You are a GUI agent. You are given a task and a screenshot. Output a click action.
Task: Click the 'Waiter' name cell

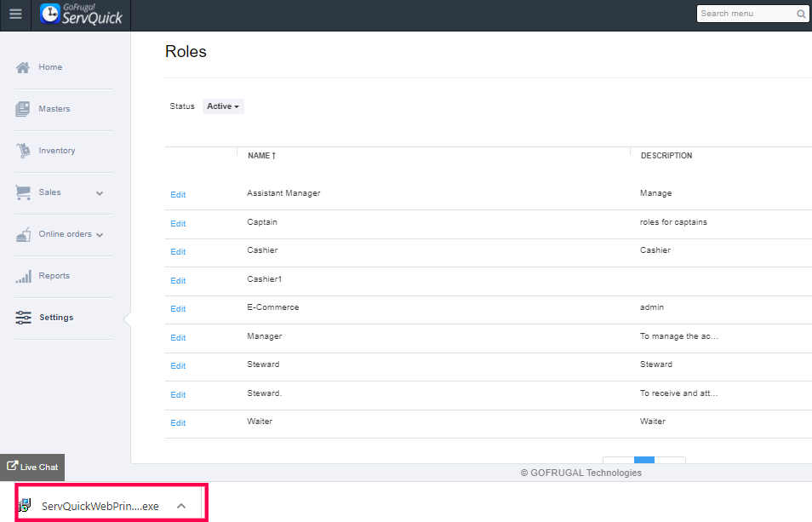pos(260,421)
